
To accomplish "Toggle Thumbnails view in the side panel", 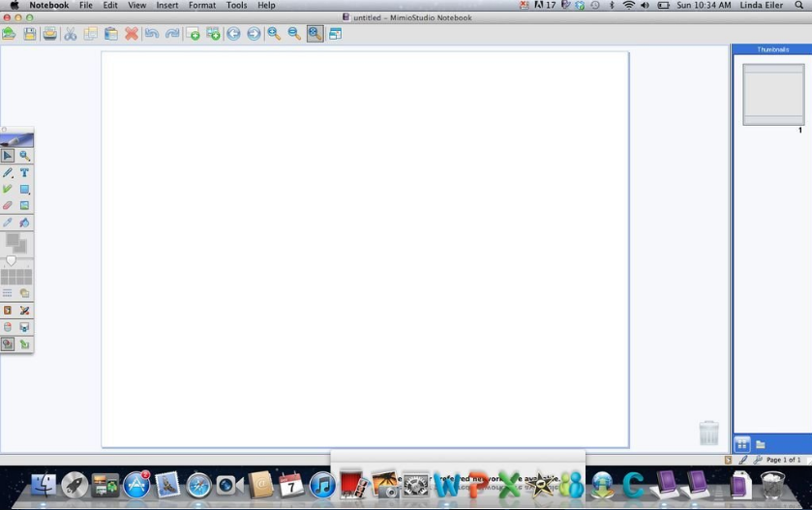I will (x=742, y=444).
